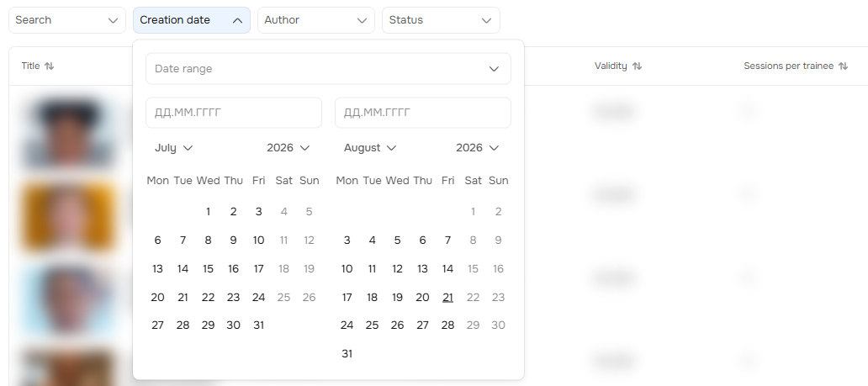This screenshot has height=386, width=868.
Task: Open the year 2026 selector above August
Action: (x=477, y=148)
